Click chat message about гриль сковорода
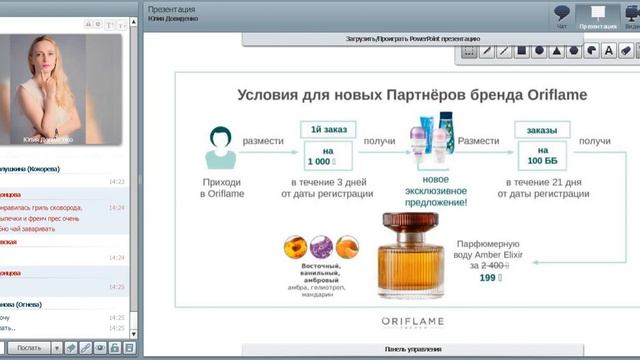This screenshot has width=640, height=360. (x=41, y=218)
